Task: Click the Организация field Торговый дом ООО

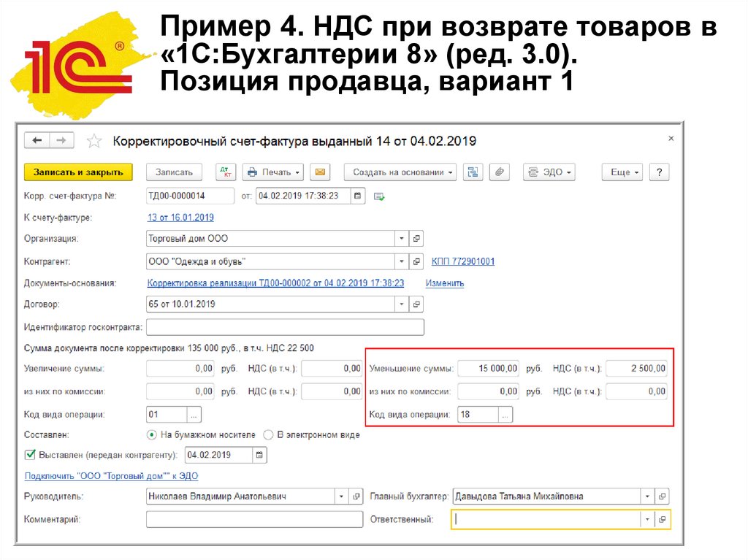Action: tap(270, 239)
